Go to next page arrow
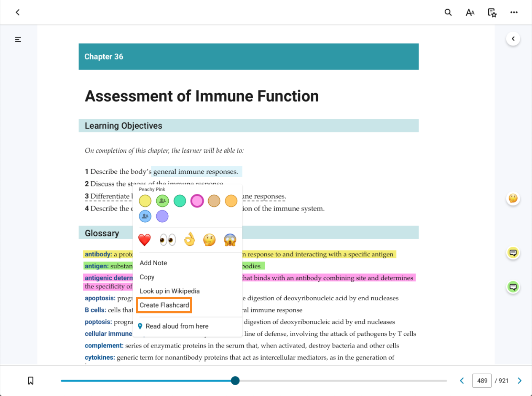This screenshot has height=396, width=532. point(519,381)
